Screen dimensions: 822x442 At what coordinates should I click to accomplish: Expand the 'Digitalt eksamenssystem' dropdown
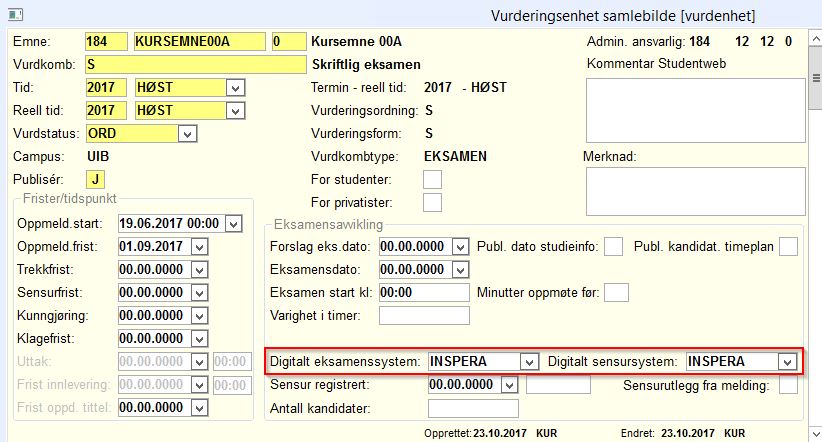529,361
